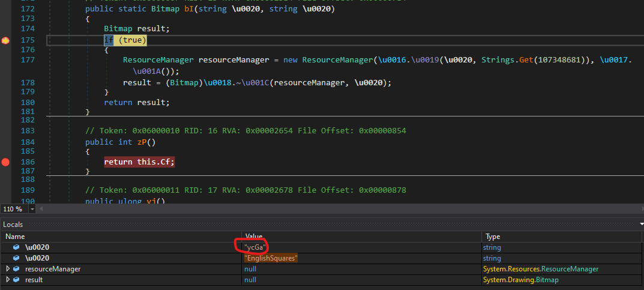Click the code editor horizontal scrollbar
The width and height of the screenshot is (644, 290).
[336, 209]
